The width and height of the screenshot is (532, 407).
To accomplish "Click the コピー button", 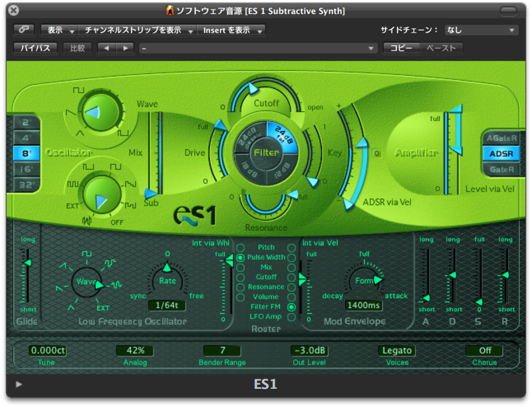I will tap(402, 48).
